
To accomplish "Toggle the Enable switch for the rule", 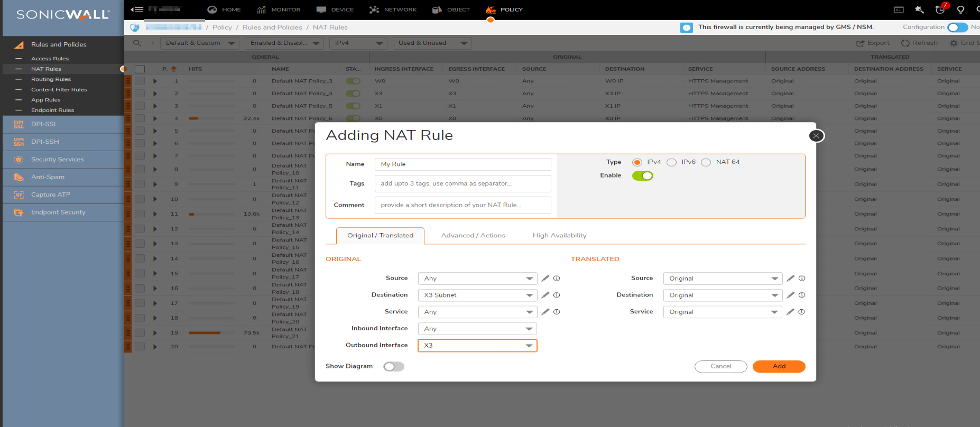I will click(x=643, y=175).
